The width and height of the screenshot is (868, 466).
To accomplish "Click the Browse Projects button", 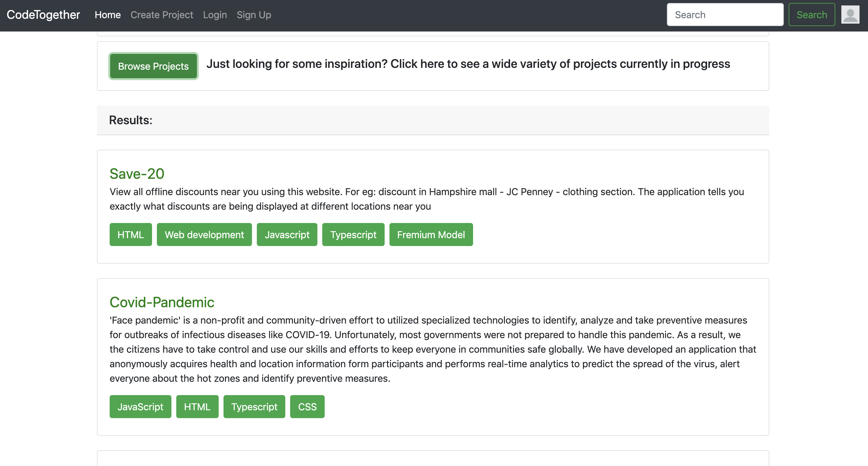I will tap(153, 66).
